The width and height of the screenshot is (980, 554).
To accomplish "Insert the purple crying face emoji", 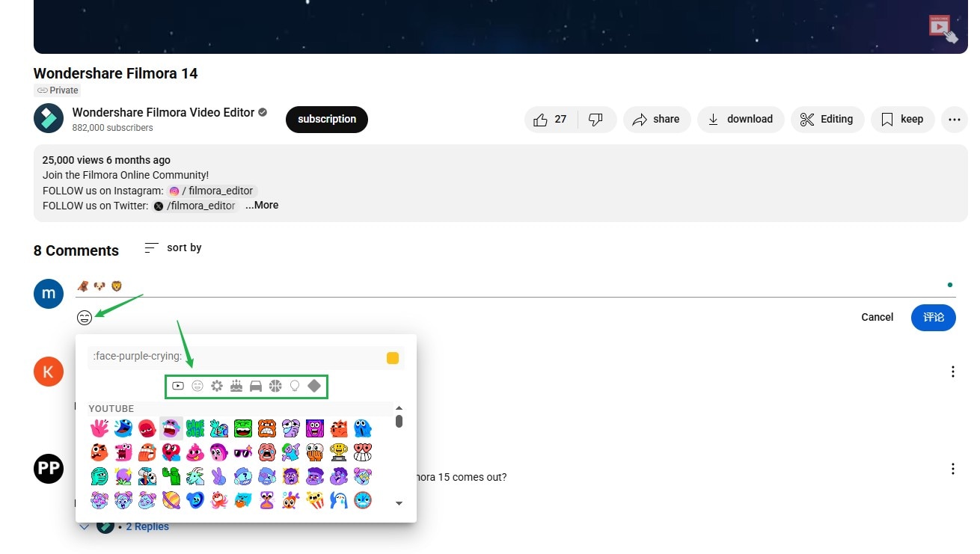I will (171, 428).
